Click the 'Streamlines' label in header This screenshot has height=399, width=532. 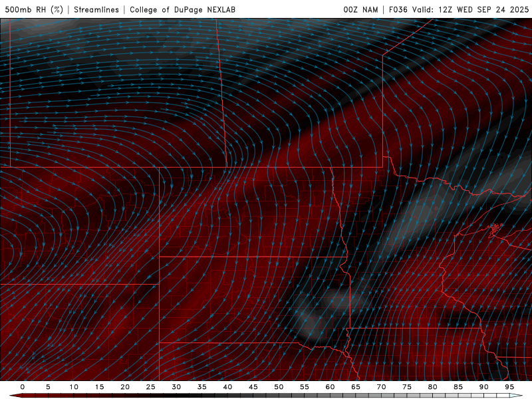point(96,9)
